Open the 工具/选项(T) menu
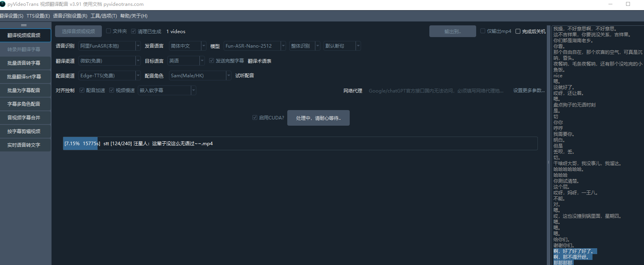This screenshot has height=265, width=644. 104,16
